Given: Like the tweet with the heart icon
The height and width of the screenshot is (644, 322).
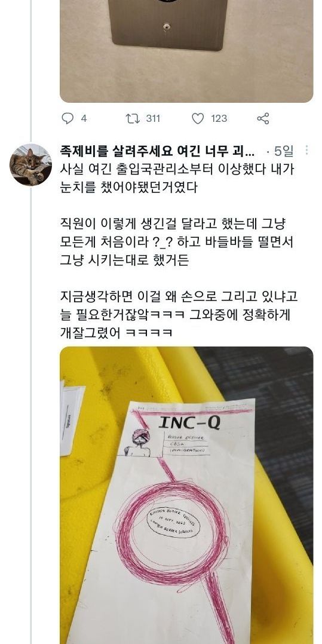Looking at the screenshot, I should (x=198, y=119).
